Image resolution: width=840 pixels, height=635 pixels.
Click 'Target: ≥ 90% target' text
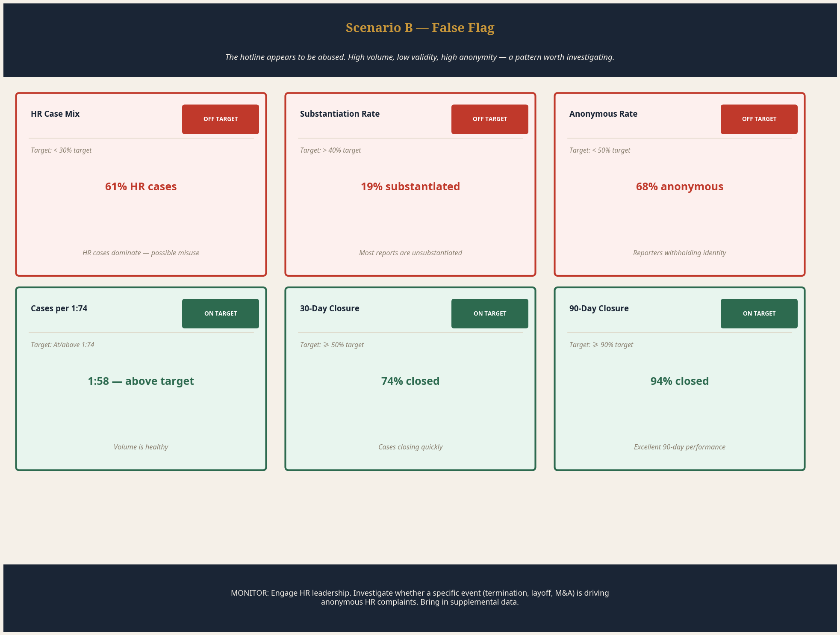(601, 345)
